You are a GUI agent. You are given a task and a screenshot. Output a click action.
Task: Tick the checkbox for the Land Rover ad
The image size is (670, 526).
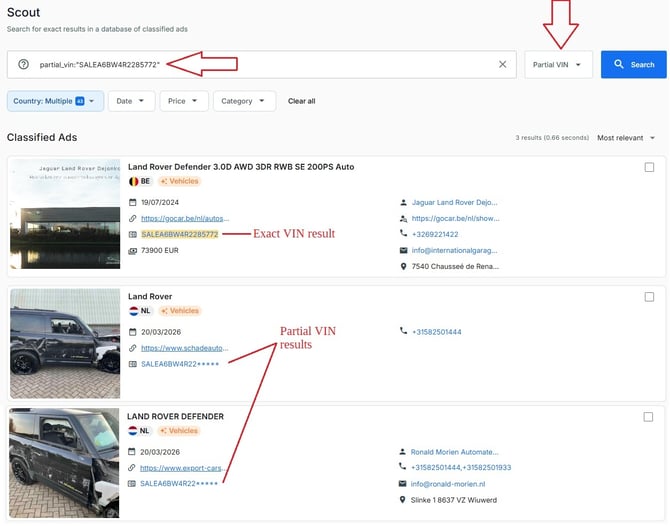tap(649, 297)
